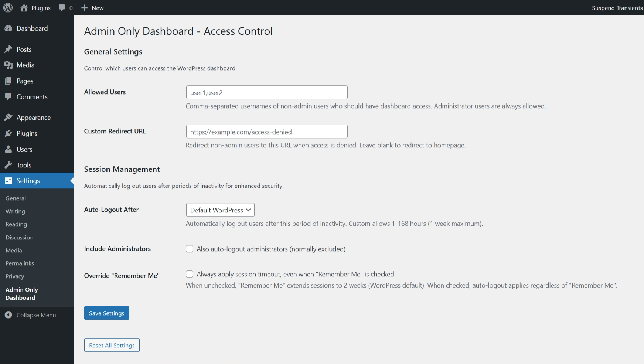Image resolution: width=644 pixels, height=364 pixels.
Task: Click the Comments speech bubble sidebar icon
Action: tap(9, 97)
